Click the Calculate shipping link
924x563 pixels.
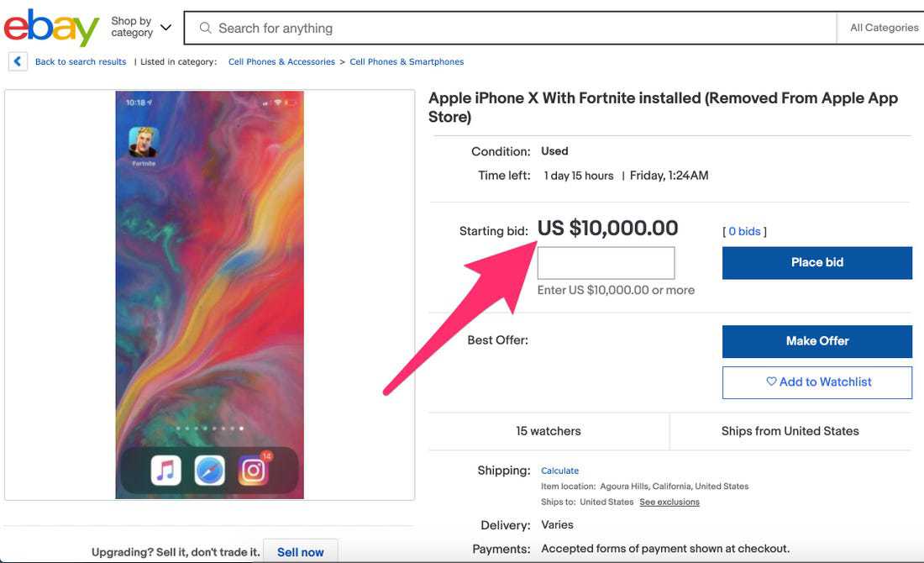pyautogui.click(x=559, y=471)
